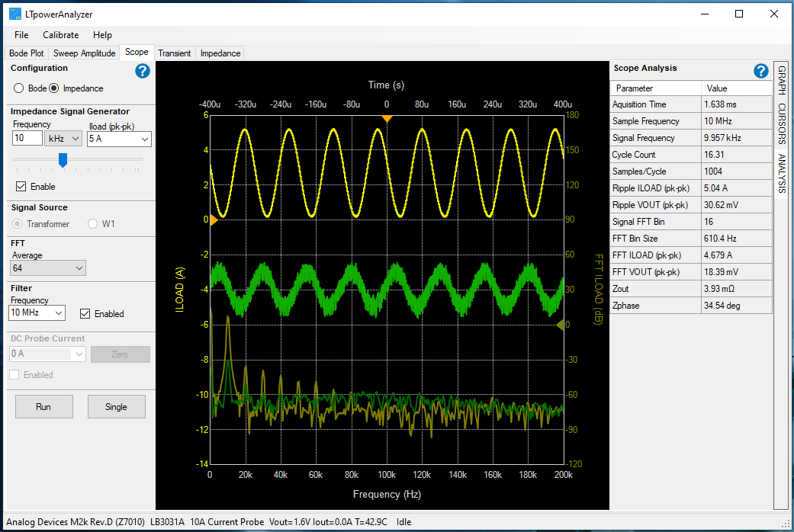This screenshot has width=794, height=532.
Task: Open the FFT Average 64 dropdown
Action: (x=48, y=268)
